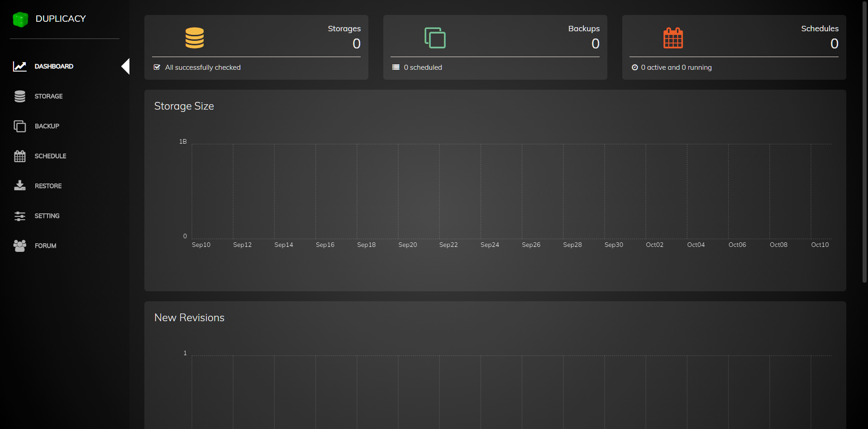The width and height of the screenshot is (868, 429).
Task: Click the 0 scheduled status text
Action: click(423, 67)
